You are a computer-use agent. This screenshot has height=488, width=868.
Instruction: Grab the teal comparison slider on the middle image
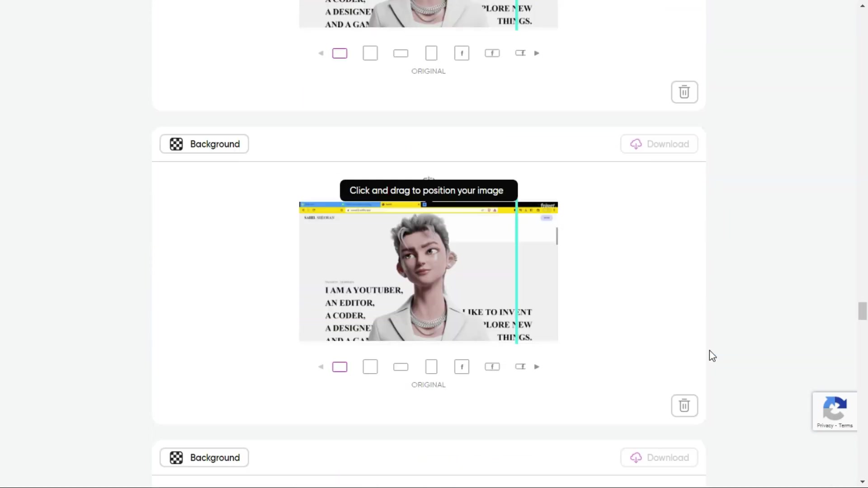516,272
